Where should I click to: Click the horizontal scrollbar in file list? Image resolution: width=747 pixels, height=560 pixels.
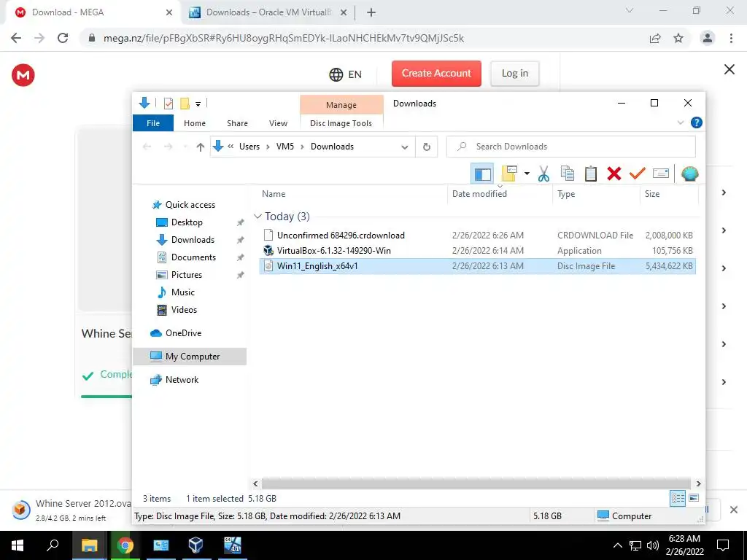click(476, 484)
